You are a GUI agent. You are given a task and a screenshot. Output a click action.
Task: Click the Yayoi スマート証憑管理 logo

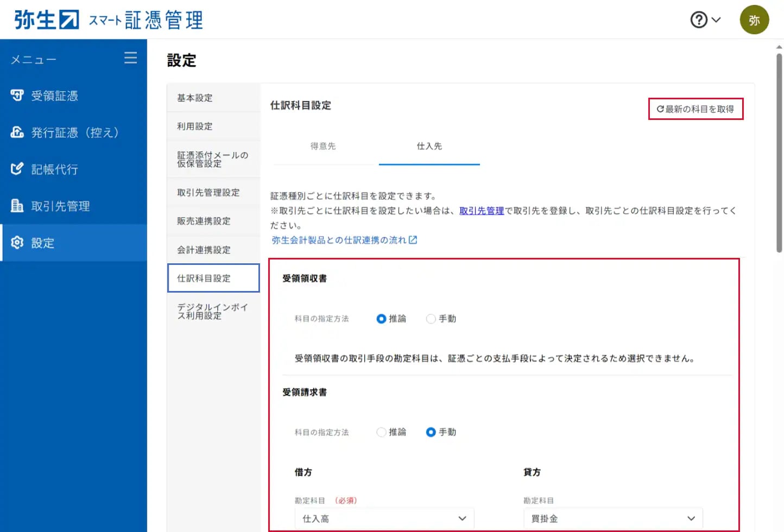click(x=109, y=20)
